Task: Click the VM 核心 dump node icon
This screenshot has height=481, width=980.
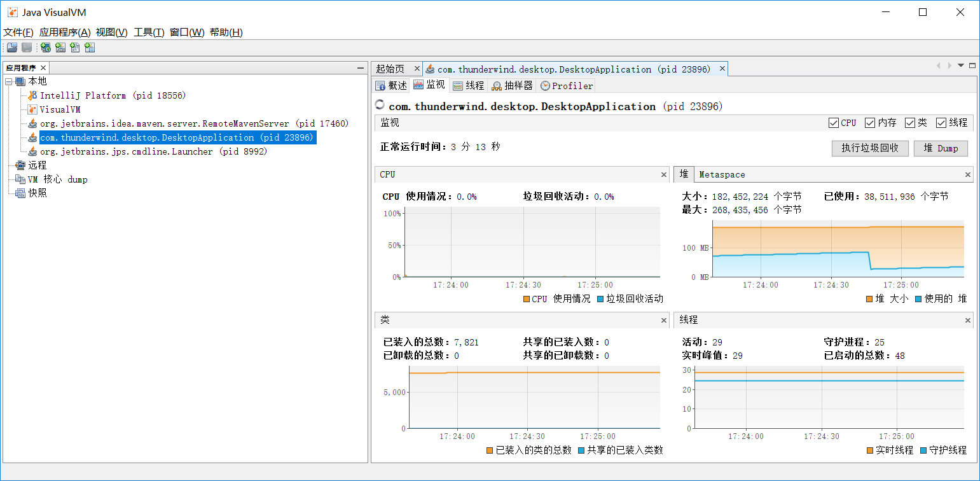Action: (21, 179)
